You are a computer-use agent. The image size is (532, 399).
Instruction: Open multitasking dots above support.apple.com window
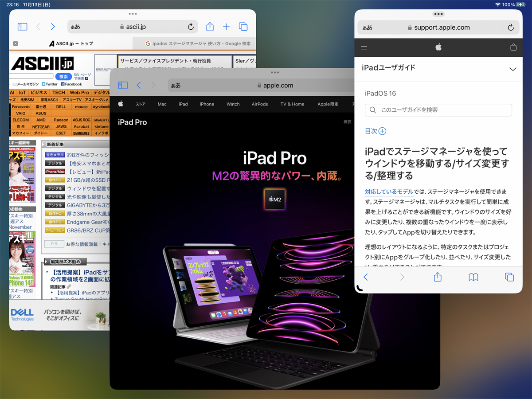[x=438, y=14]
